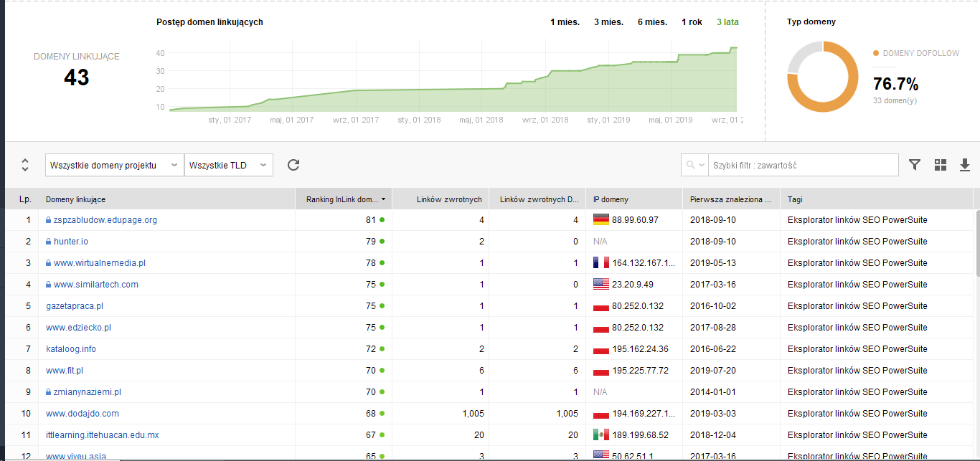Open www.fit.pl link
This screenshot has width=980, height=461.
[x=65, y=371]
